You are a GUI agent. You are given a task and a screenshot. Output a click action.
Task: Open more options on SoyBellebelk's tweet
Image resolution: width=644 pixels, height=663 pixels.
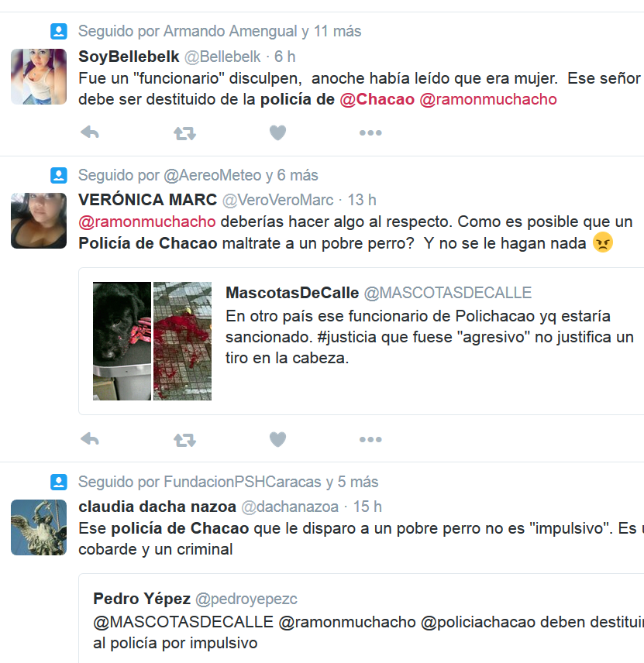pos(370,132)
